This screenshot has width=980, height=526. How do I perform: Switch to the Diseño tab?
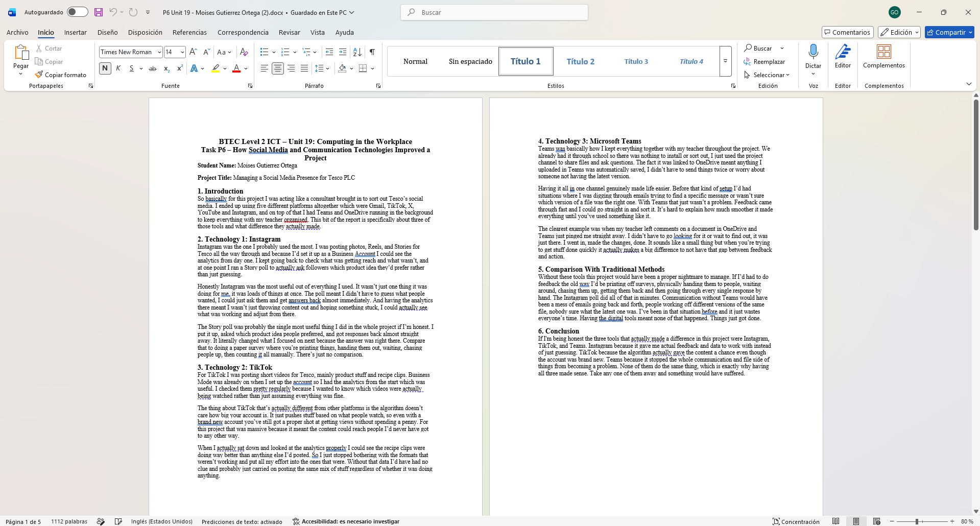108,32
